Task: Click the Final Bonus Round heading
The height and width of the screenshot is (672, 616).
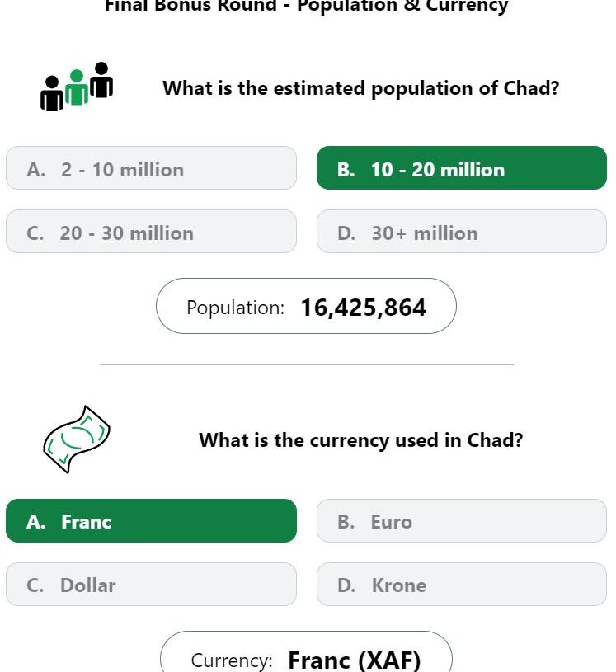Action: (307, 6)
